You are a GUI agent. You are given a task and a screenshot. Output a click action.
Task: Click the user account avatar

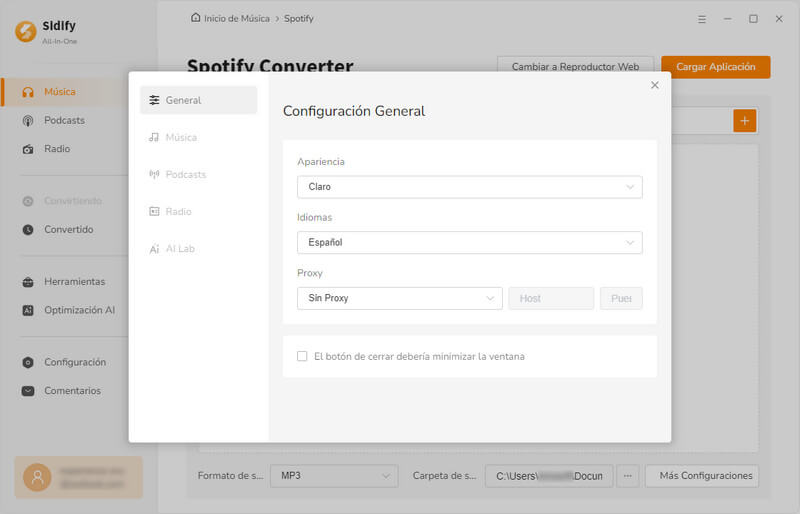[x=37, y=477]
